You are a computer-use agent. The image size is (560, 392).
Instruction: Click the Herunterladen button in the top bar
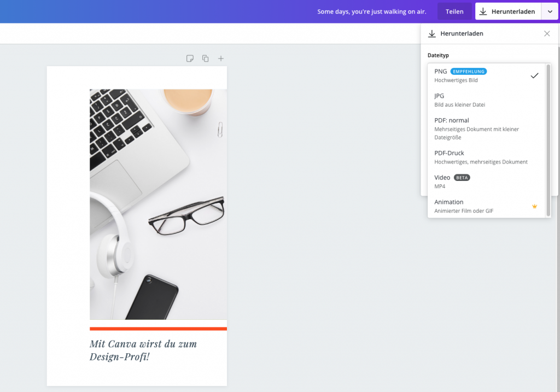(508, 11)
